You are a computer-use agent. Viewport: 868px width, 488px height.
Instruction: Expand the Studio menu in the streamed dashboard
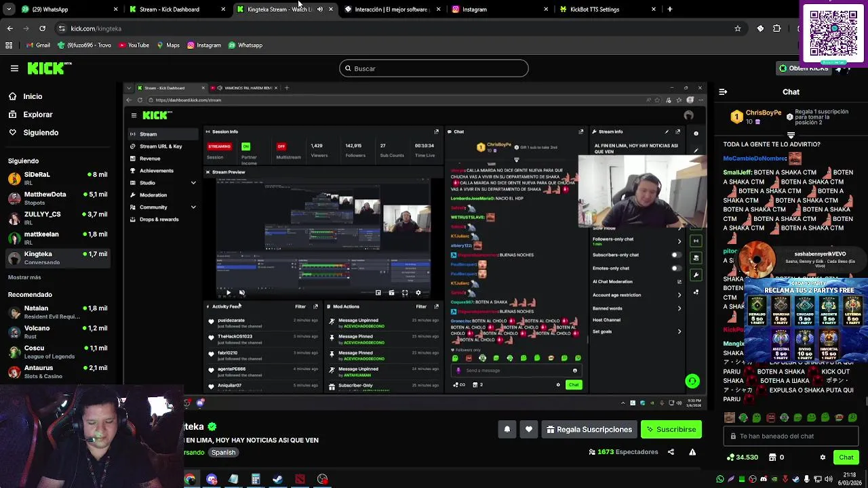click(193, 183)
